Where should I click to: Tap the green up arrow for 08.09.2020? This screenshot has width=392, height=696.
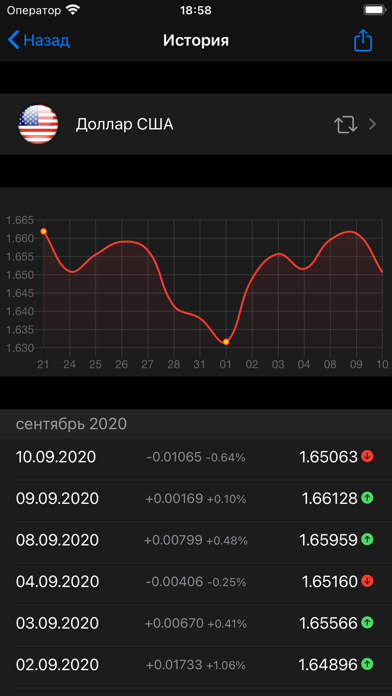[367, 539]
